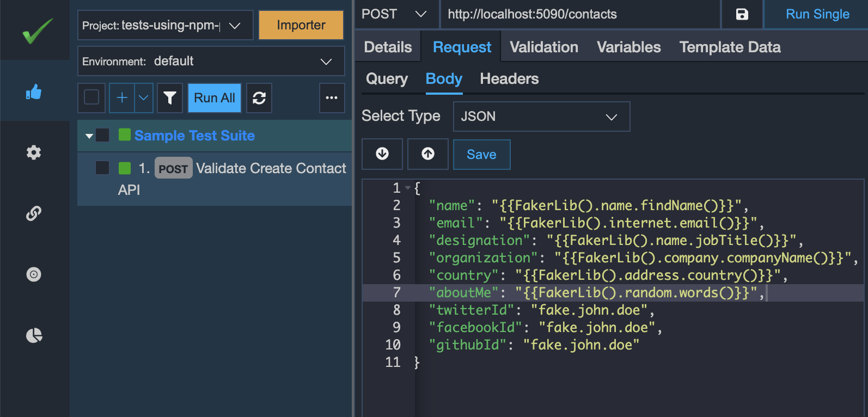Click the "githubId" line in the editor
The image size is (868, 417).
[534, 345]
